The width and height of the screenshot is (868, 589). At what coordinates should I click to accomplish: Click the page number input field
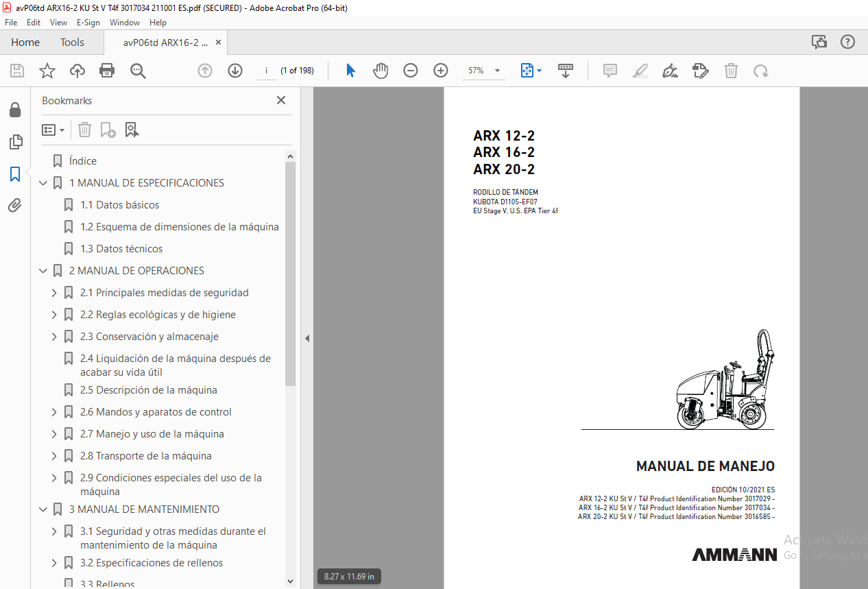(x=266, y=71)
